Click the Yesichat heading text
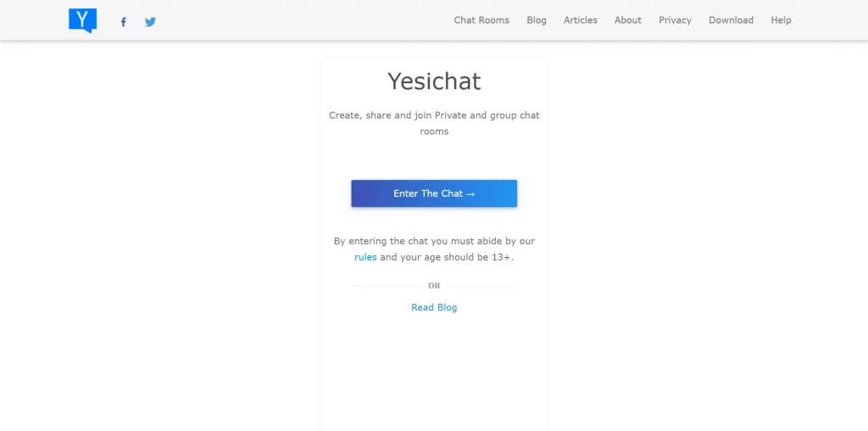Screen dimensions: 868x431 click(434, 81)
